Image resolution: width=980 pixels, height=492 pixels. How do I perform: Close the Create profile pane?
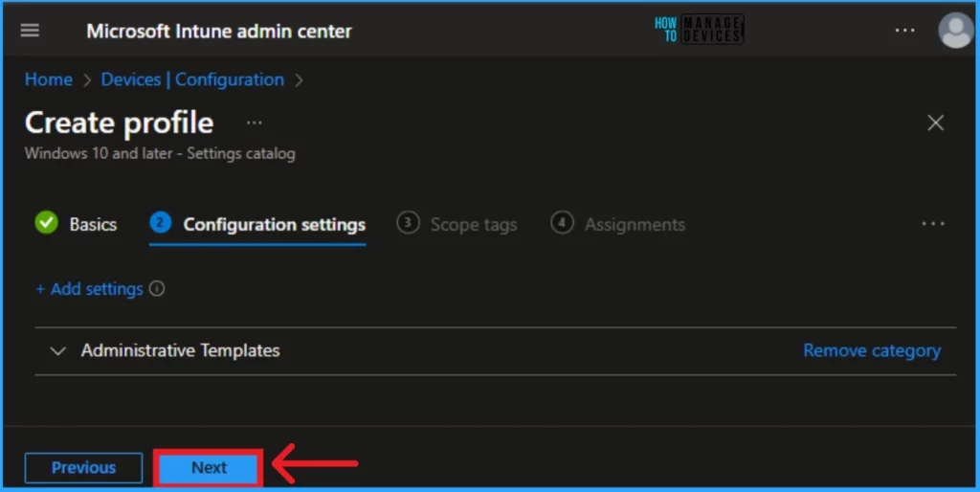(x=935, y=123)
